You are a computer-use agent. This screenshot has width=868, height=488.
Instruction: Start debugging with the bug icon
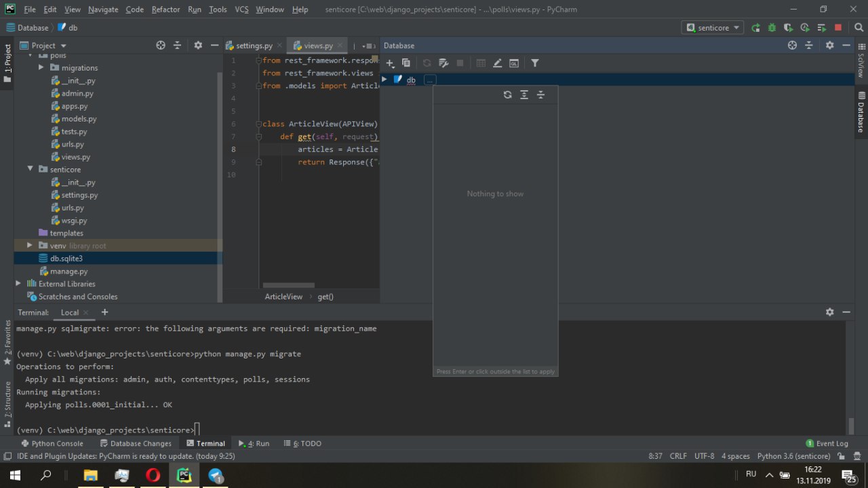(772, 28)
